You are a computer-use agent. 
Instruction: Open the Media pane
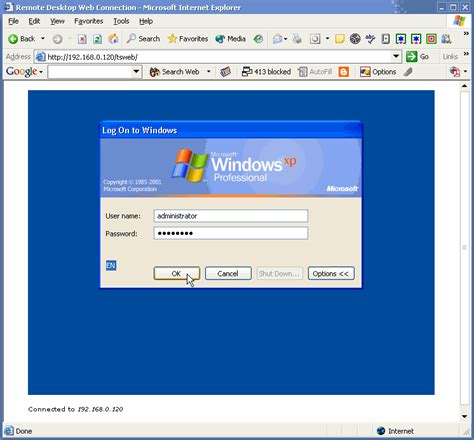tap(230, 39)
